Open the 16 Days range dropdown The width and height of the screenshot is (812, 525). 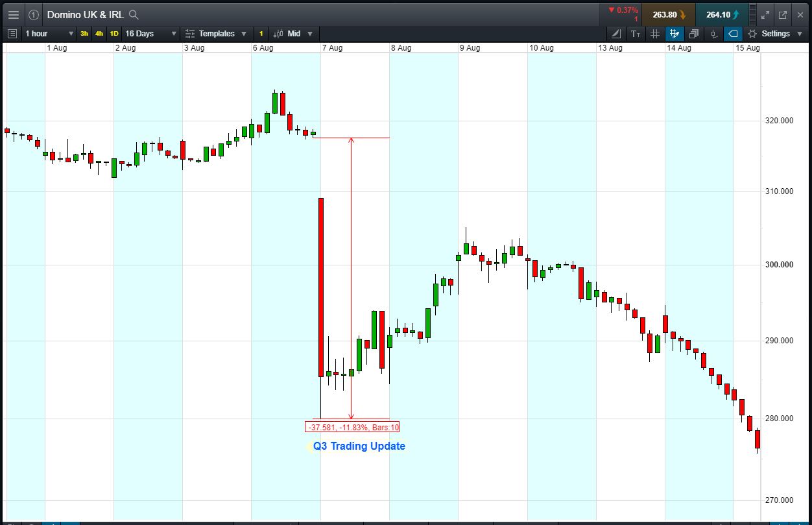tap(150, 34)
